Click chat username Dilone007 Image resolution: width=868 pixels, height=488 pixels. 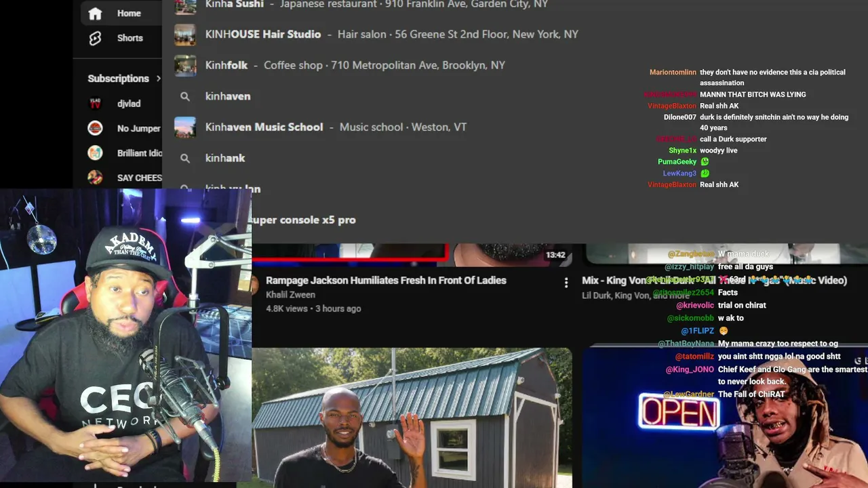coord(680,117)
